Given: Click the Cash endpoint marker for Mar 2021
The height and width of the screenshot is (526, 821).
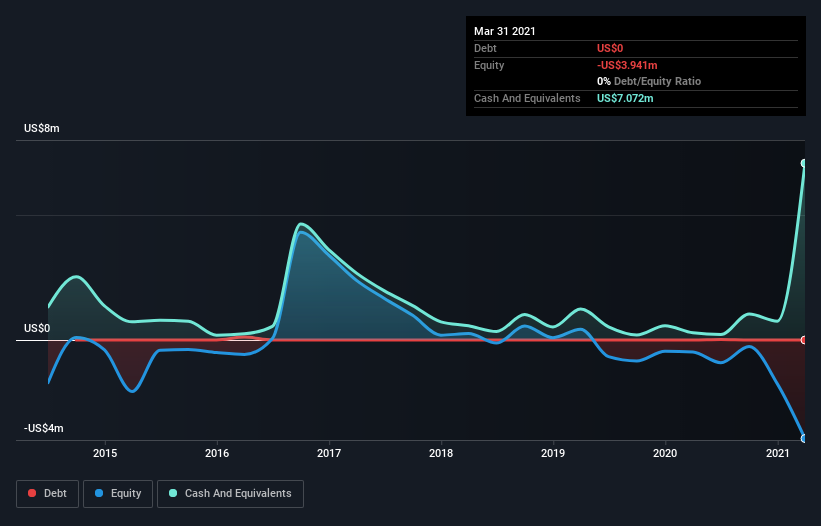Looking at the screenshot, I should 804,163.
